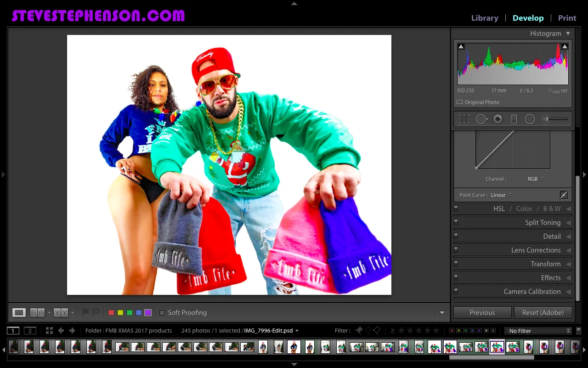Viewport: 588px width, 368px height.
Task: Toggle the Effects panel switch
Action: coord(456,277)
